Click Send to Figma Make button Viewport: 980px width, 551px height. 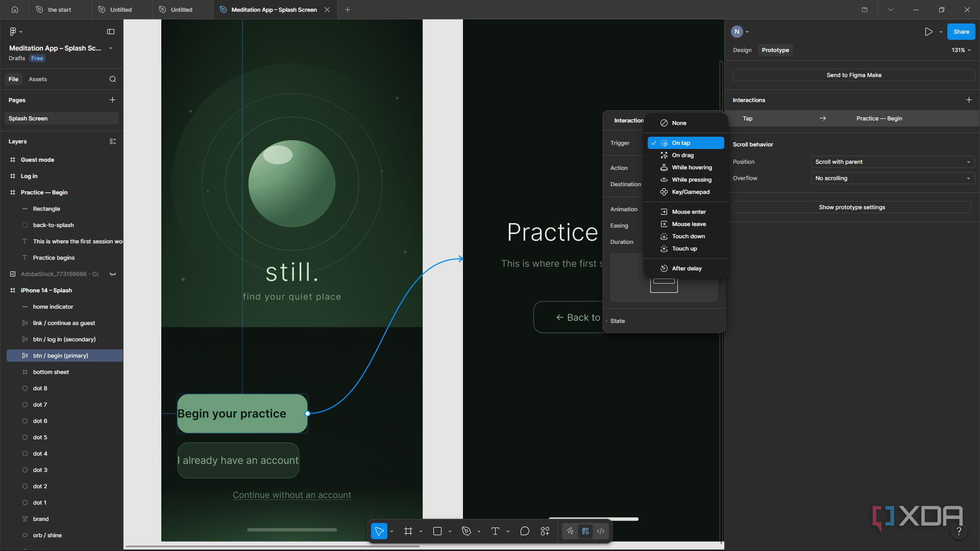tap(854, 75)
